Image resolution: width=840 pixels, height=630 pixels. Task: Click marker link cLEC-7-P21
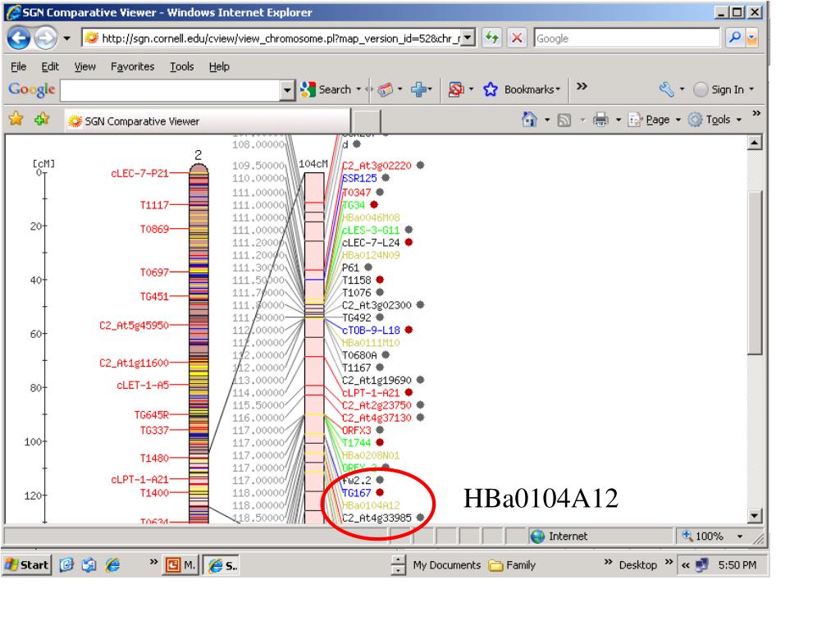tap(139, 173)
